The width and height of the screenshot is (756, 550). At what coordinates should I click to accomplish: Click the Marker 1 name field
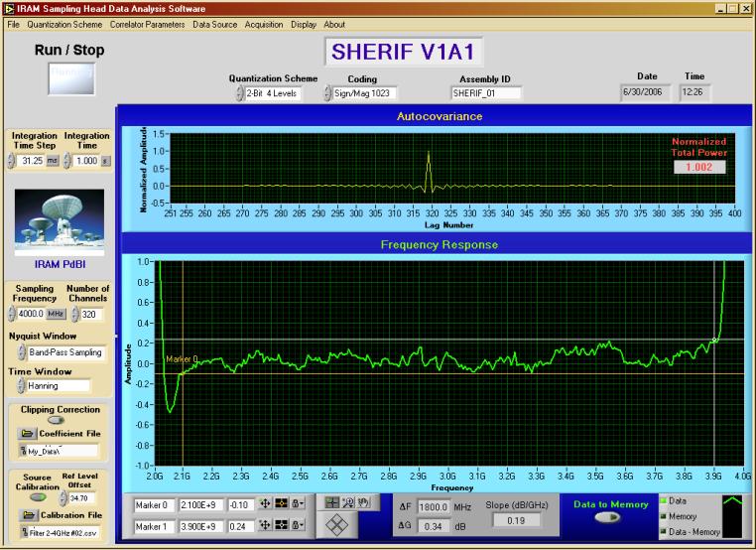point(154,526)
